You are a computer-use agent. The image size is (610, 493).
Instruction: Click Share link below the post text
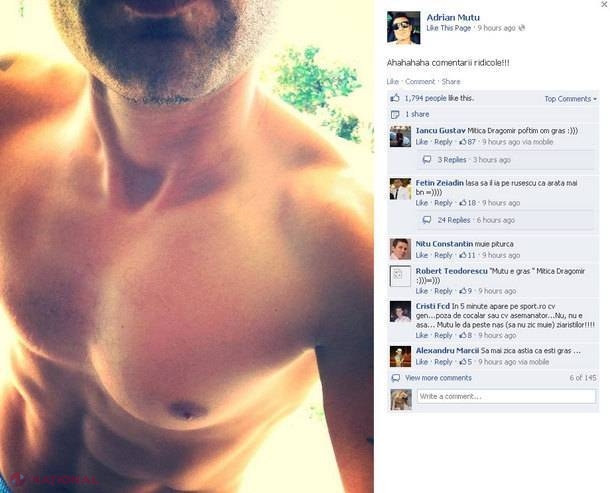click(x=451, y=82)
